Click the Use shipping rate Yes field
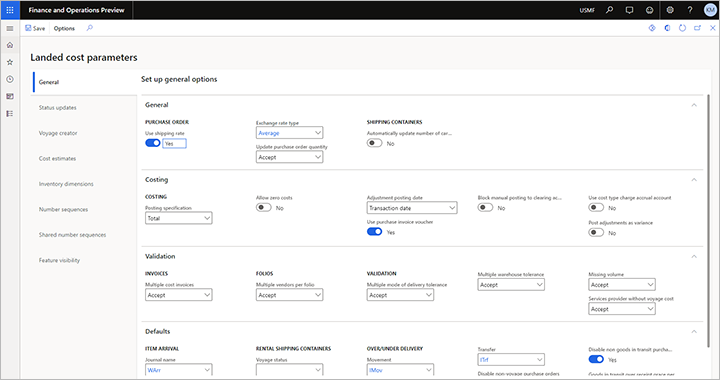 [x=174, y=144]
